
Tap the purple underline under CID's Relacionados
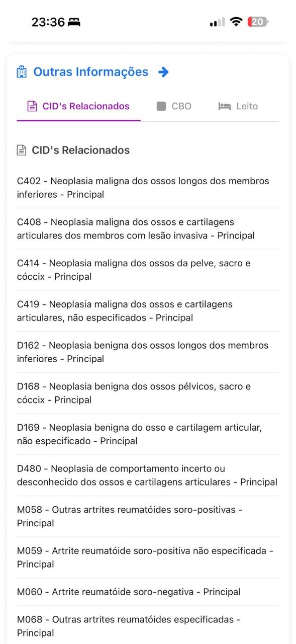(x=78, y=120)
